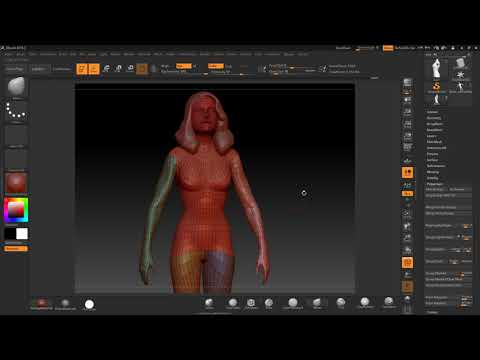The image size is (480, 360).
Task: Toggle the orange Zadd button
Action: (216, 66)
